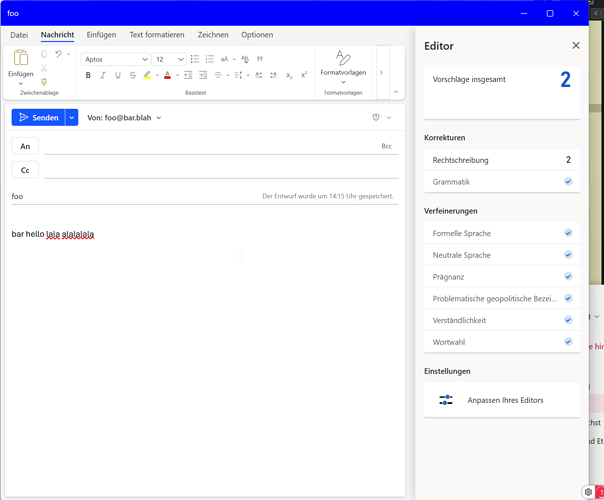Viewport: 604px width, 500px height.
Task: Click the cut scissors icon
Action: point(44,68)
